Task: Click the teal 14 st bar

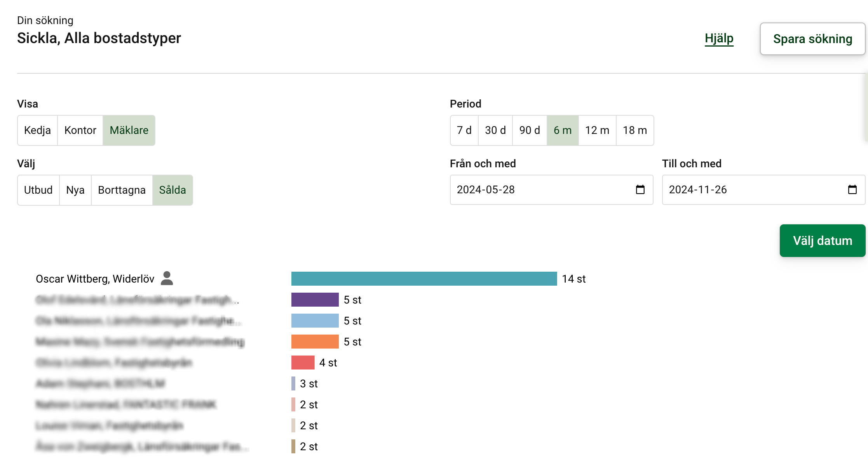Action: pyautogui.click(x=424, y=279)
